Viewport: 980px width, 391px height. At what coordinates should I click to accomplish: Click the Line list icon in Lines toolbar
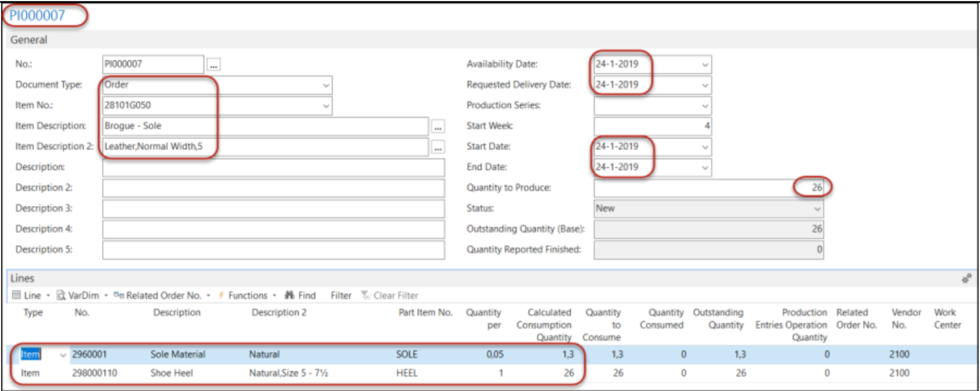tap(16, 295)
